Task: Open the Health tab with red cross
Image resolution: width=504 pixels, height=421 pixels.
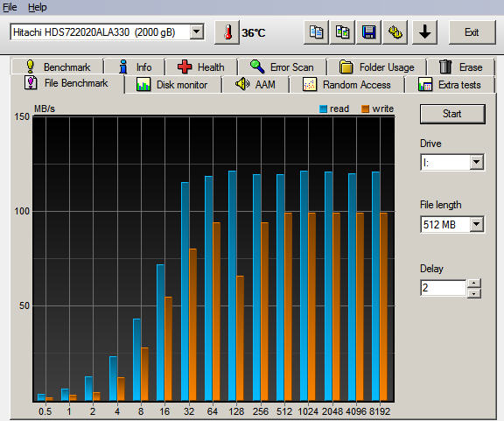Action: pos(201,67)
